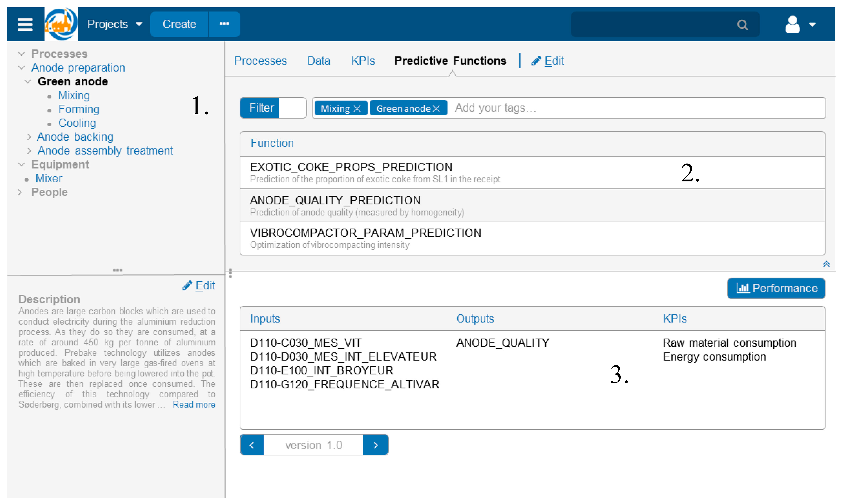Remove the Mixing tag with X

tap(357, 108)
